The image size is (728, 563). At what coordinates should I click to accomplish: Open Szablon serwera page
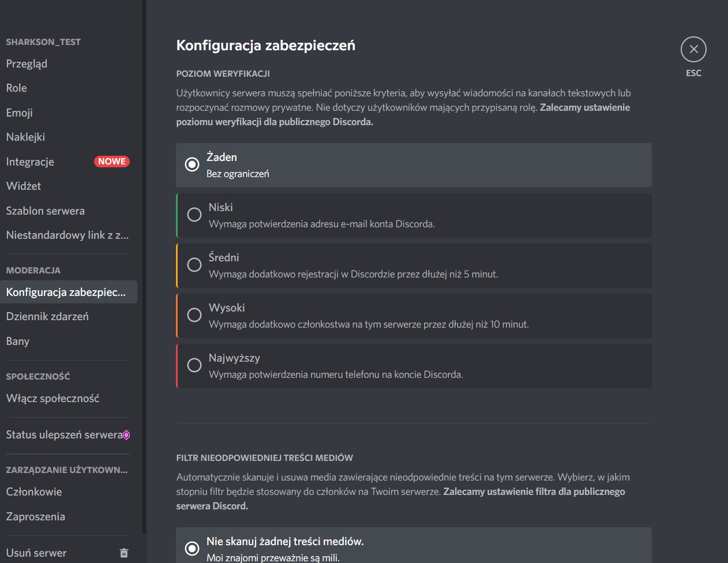click(46, 211)
